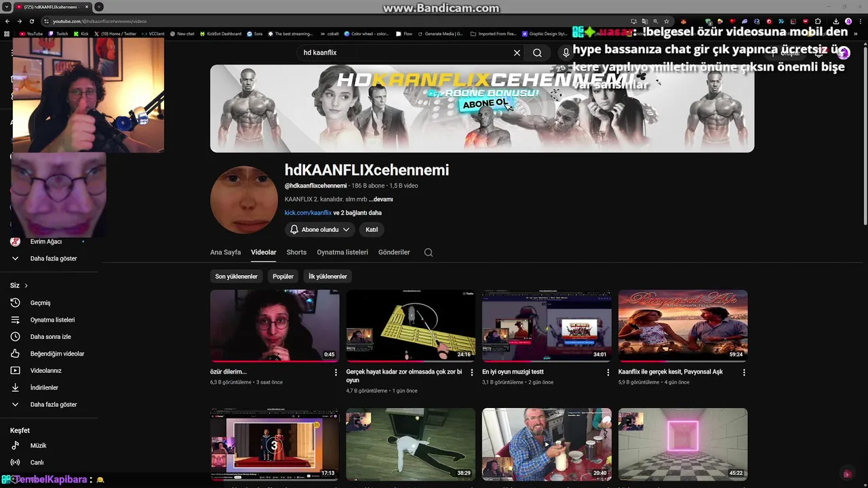Click the Katıl join button
The image size is (868, 488).
(x=372, y=230)
